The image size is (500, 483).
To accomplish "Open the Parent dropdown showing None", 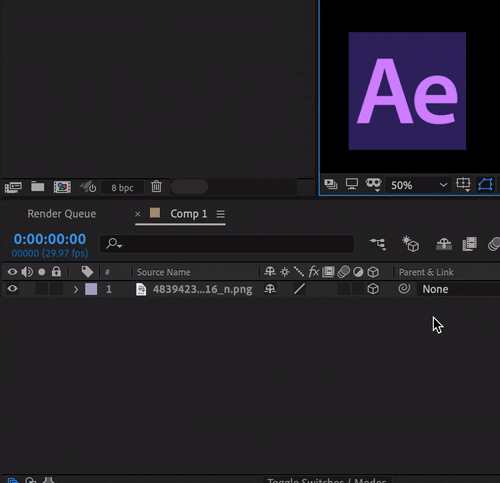I will (459, 289).
